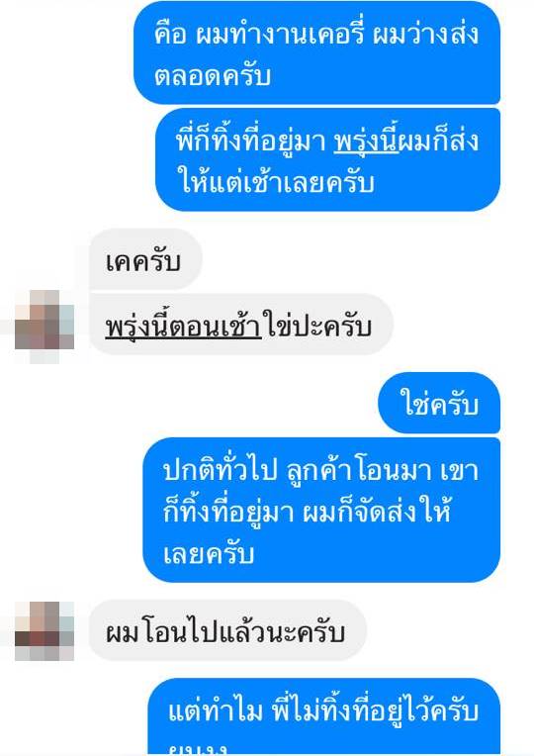Click the cut-off text line at bubble bottom
Image resolution: width=534 pixels, height=756 pixels.
tap(198, 750)
